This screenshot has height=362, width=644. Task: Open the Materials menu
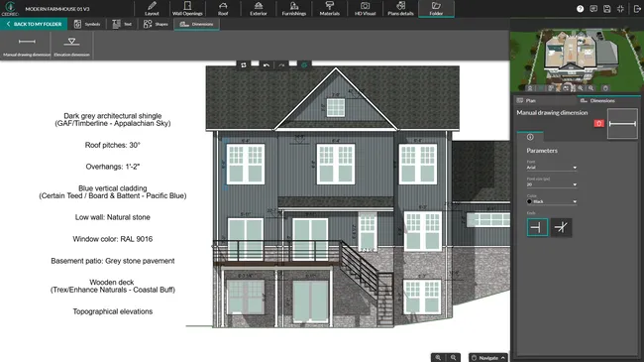click(x=329, y=9)
